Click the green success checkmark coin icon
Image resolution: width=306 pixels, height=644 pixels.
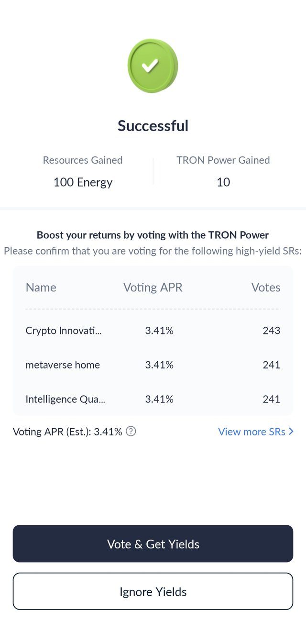coord(153,66)
